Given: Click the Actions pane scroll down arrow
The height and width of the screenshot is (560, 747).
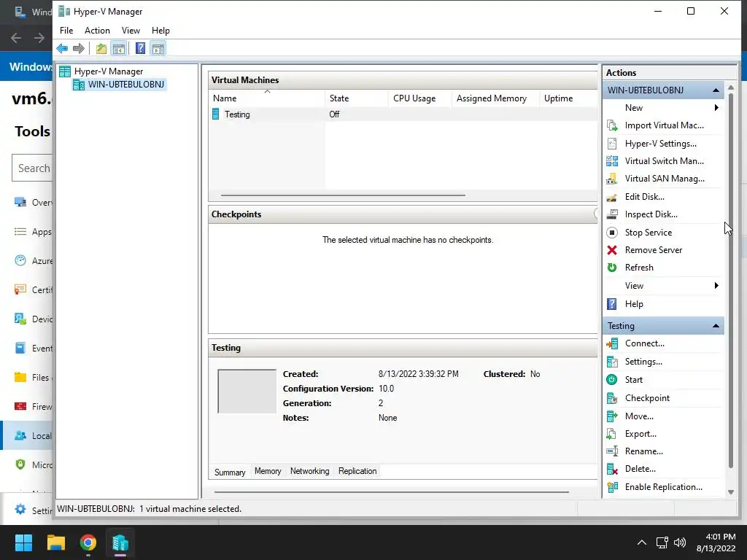Looking at the screenshot, I should click(x=731, y=492).
